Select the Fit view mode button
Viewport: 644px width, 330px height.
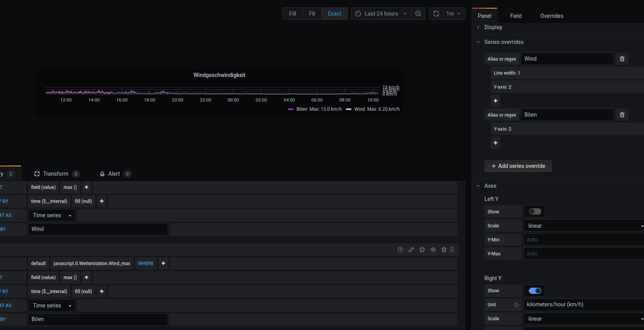pyautogui.click(x=312, y=14)
